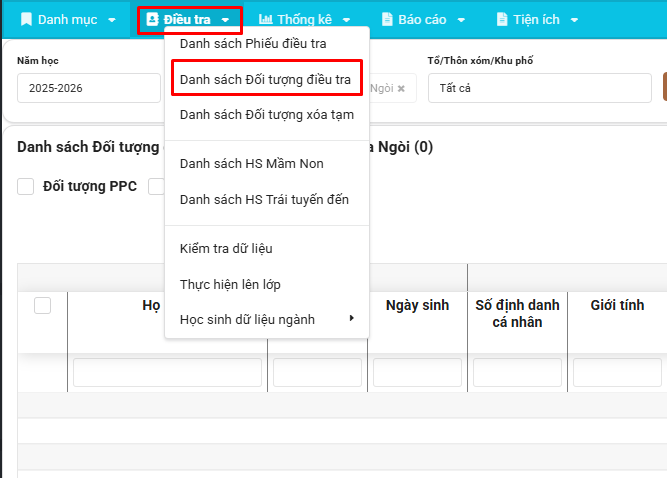667x478 pixels.
Task: Open Danh sách Đối tượng xóa tạm
Action: tap(267, 115)
